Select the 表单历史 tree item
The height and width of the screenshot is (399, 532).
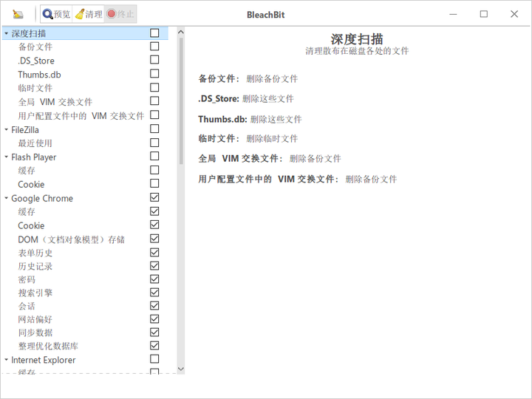tap(35, 253)
